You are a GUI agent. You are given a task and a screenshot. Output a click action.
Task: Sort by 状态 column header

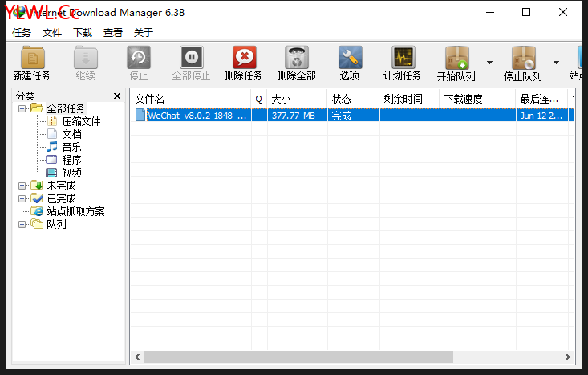(353, 99)
